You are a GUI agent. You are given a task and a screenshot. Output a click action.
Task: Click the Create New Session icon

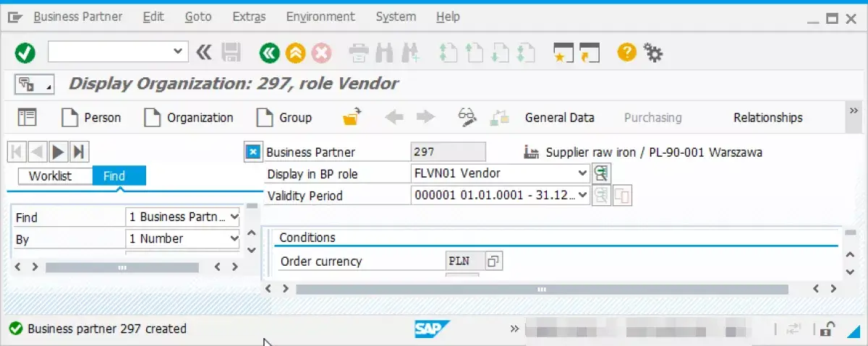click(563, 52)
